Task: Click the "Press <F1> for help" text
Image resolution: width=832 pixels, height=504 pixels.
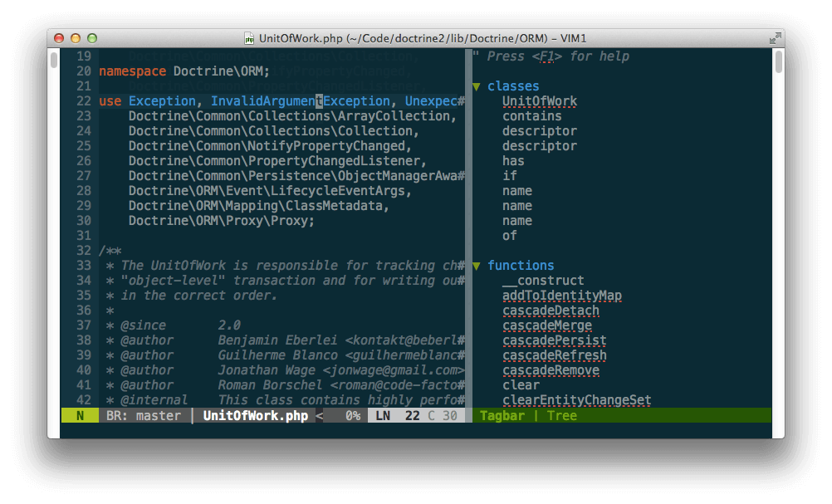Action: coord(560,56)
